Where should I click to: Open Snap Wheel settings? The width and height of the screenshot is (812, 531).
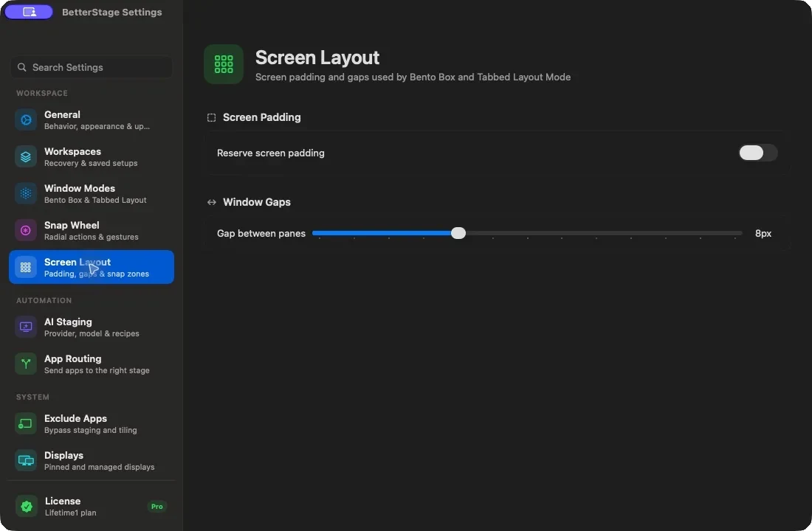click(91, 230)
